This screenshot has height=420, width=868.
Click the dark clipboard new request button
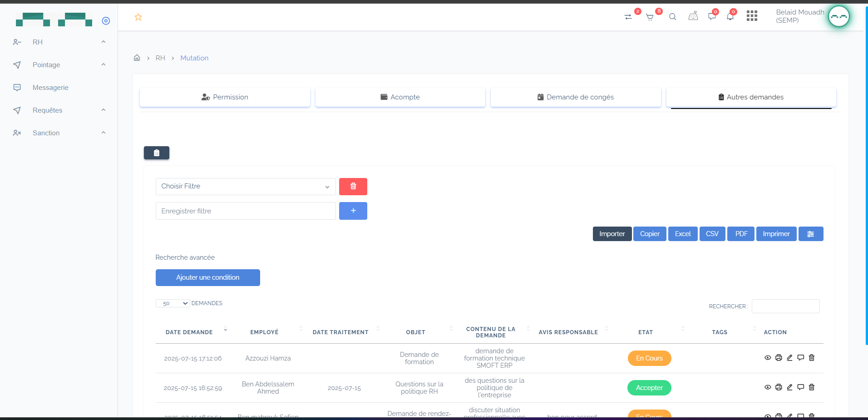157,153
